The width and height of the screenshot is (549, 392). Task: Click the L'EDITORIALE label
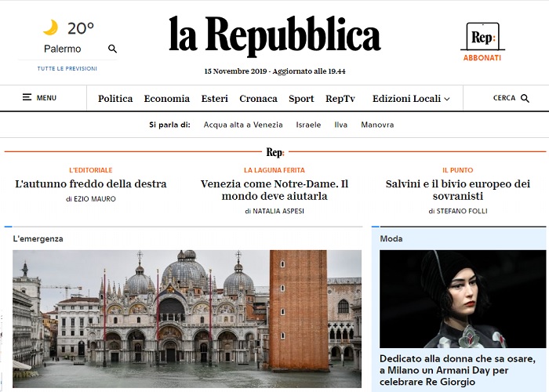coord(91,170)
